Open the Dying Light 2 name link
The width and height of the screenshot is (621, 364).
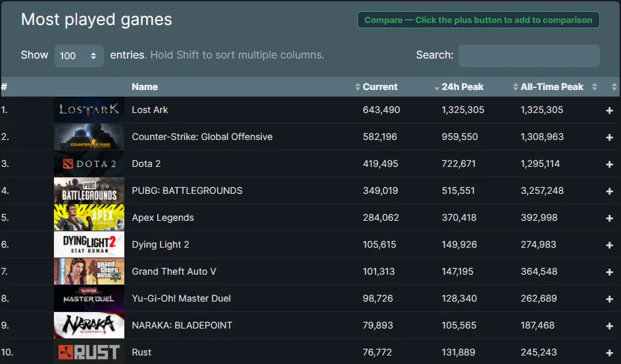(x=161, y=244)
